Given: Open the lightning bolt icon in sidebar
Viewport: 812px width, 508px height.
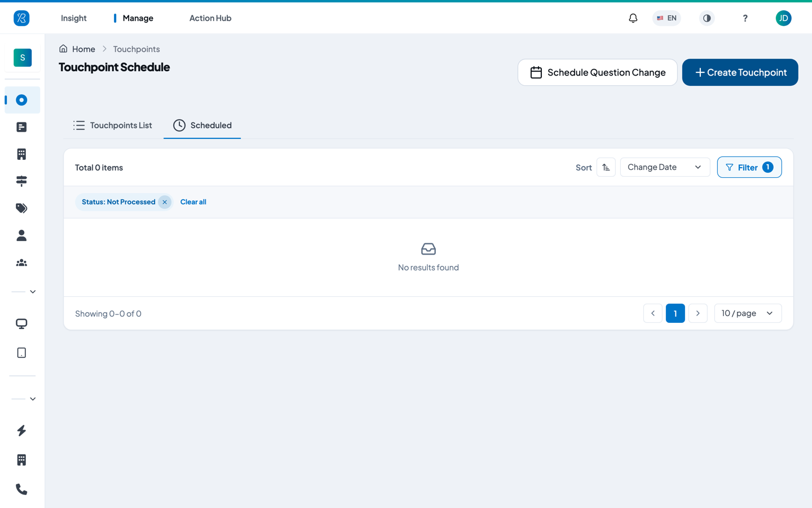Looking at the screenshot, I should (21, 431).
